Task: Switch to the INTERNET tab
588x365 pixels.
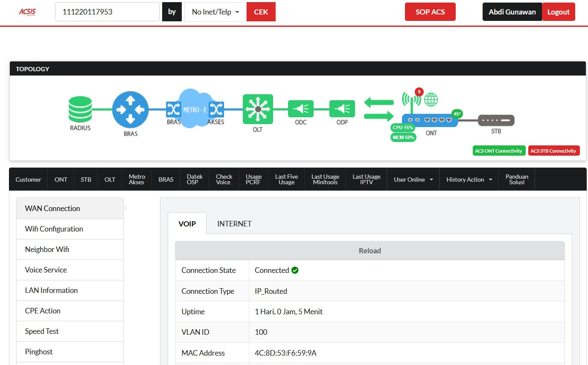Action: point(234,223)
